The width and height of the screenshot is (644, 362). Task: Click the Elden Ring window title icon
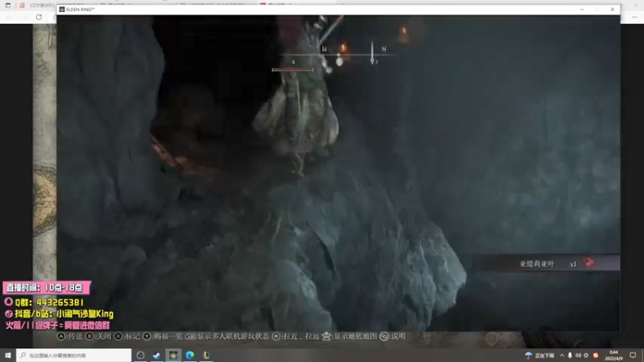coord(62,9)
